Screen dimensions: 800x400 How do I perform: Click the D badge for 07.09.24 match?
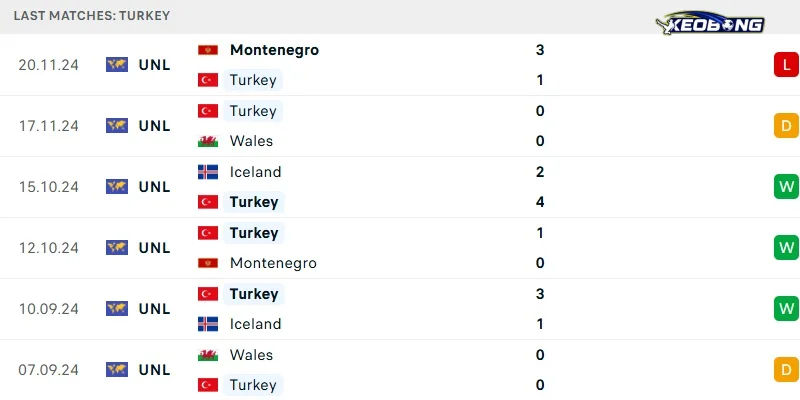(786, 370)
